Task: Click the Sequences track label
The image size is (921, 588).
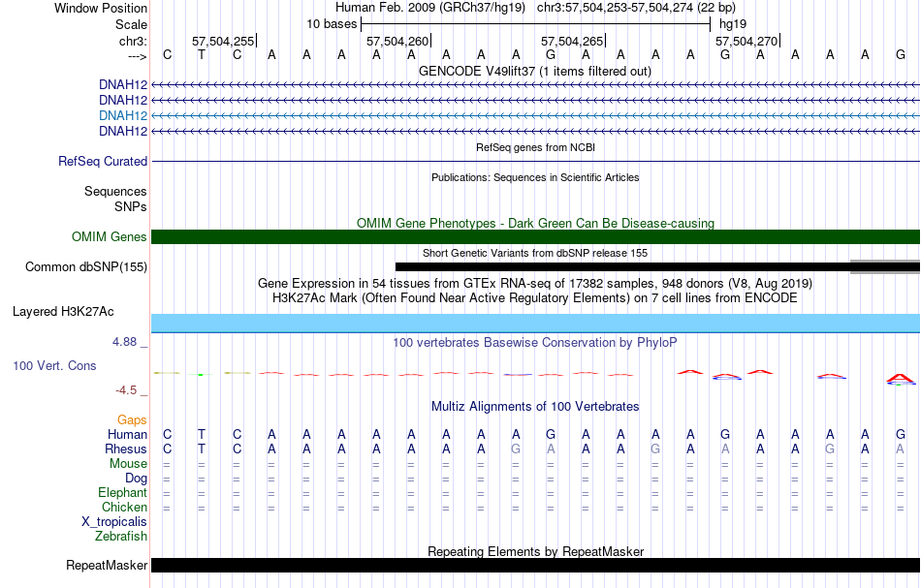Action: click(x=115, y=191)
